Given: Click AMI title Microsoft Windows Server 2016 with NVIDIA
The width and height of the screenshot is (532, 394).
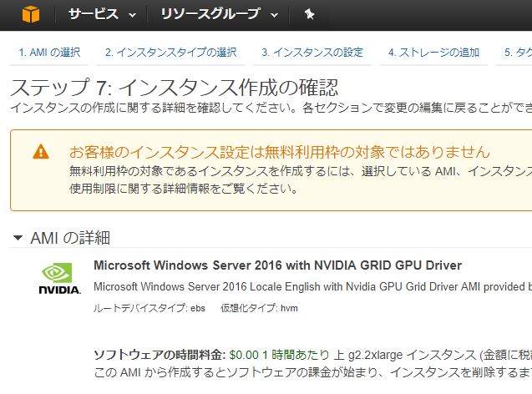Looking at the screenshot, I should point(277,265).
